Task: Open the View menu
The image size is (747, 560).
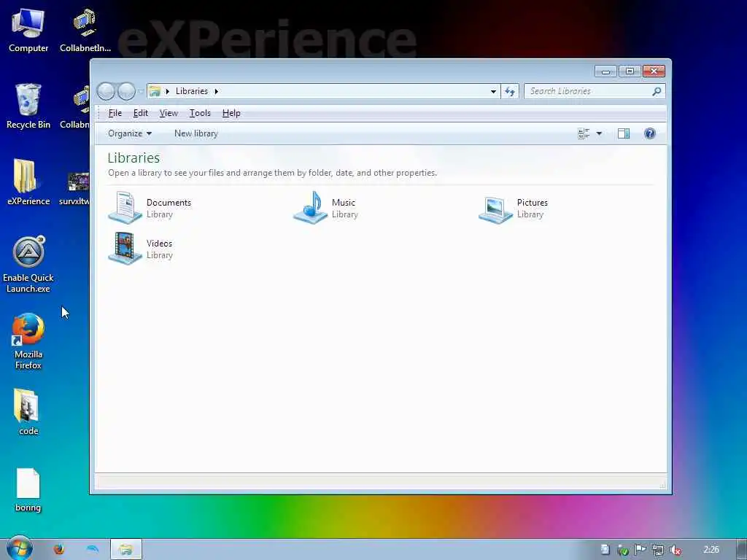Action: click(169, 113)
